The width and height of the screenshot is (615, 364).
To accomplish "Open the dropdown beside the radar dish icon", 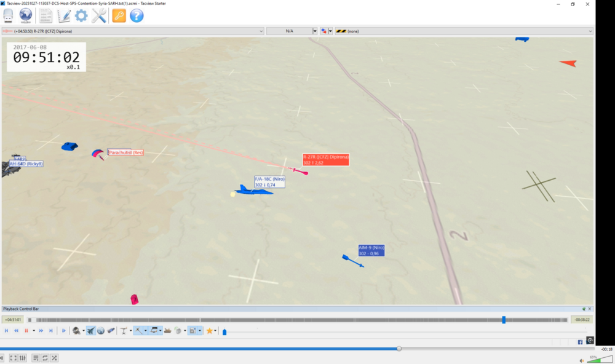I will click(x=185, y=331).
